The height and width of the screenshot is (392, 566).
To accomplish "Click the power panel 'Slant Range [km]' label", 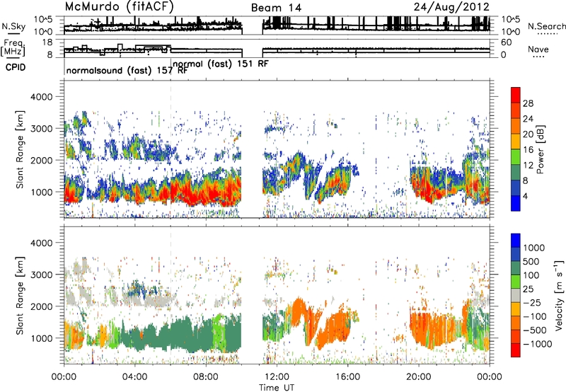I will (x=20, y=149).
